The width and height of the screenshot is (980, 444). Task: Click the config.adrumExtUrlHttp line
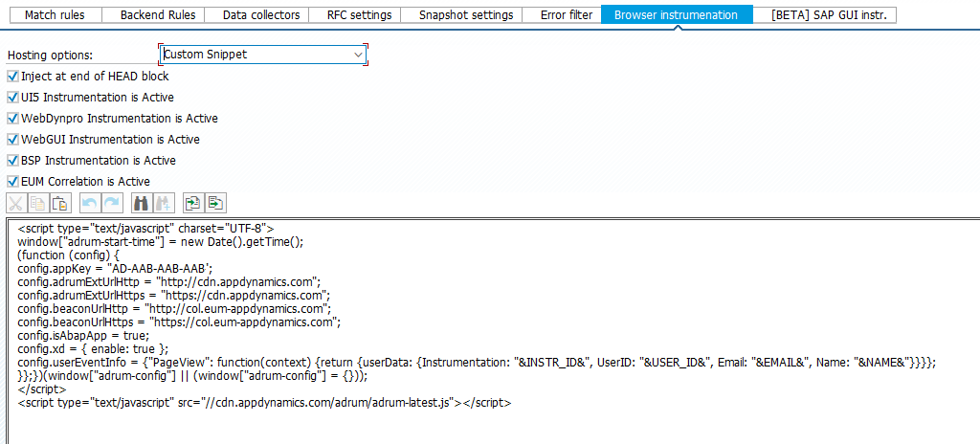(169, 282)
